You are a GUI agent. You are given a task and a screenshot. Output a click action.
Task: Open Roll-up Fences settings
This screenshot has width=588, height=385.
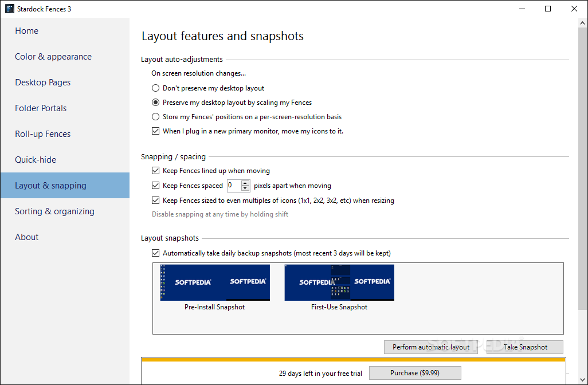[65, 134]
